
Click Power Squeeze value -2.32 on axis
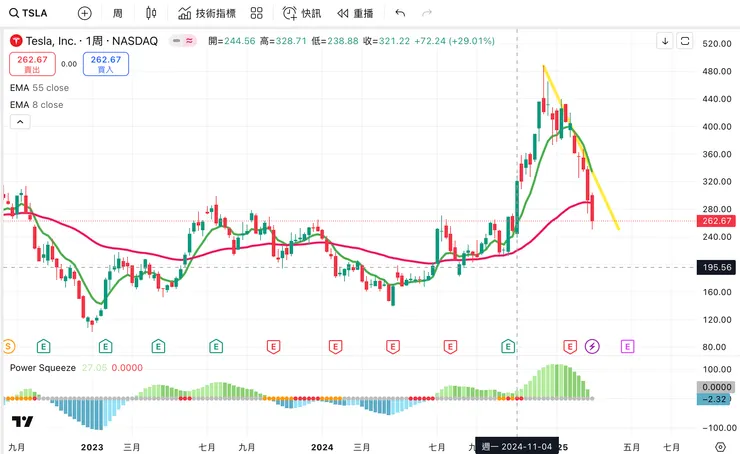point(714,399)
